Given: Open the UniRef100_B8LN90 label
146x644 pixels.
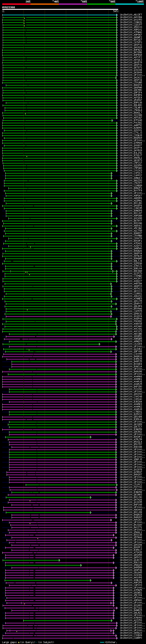Looking at the screenshot, I should [131, 105].
